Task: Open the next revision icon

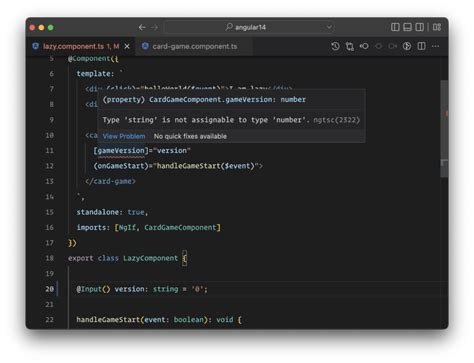Action: [x=393, y=46]
